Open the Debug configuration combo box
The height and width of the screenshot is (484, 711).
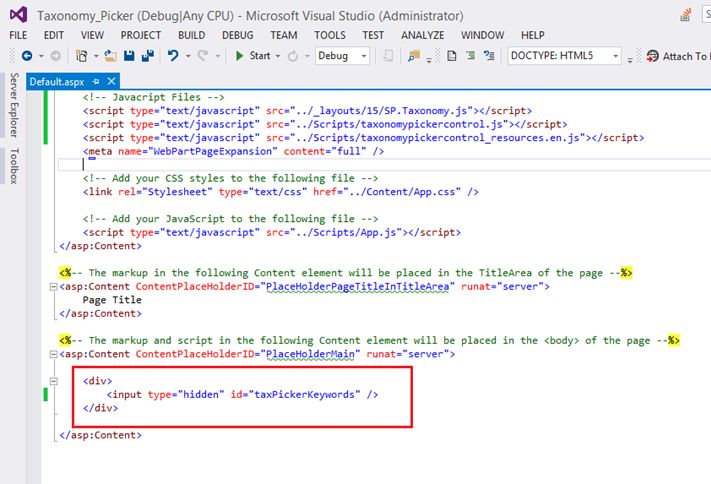click(342, 56)
